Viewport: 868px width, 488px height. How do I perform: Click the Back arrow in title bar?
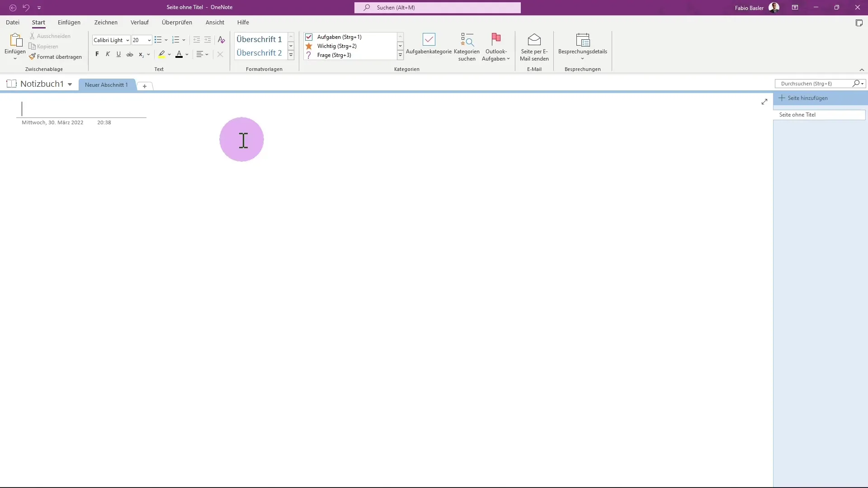point(13,8)
